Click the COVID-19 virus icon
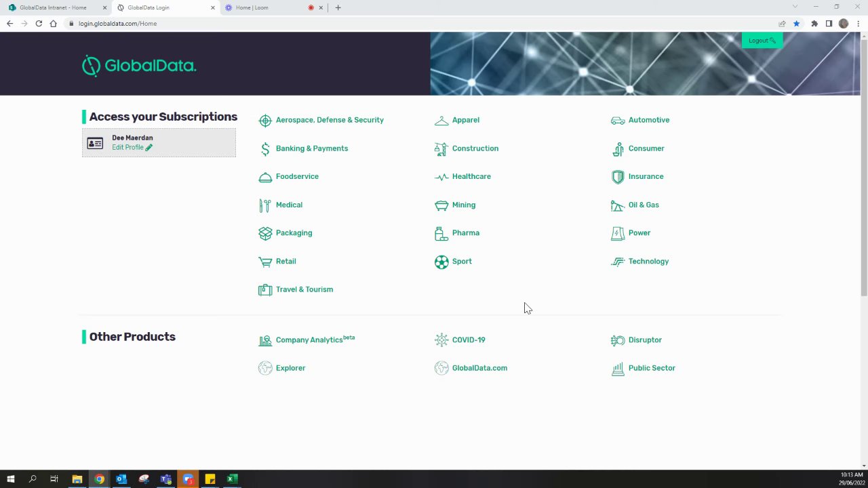 pyautogui.click(x=441, y=340)
